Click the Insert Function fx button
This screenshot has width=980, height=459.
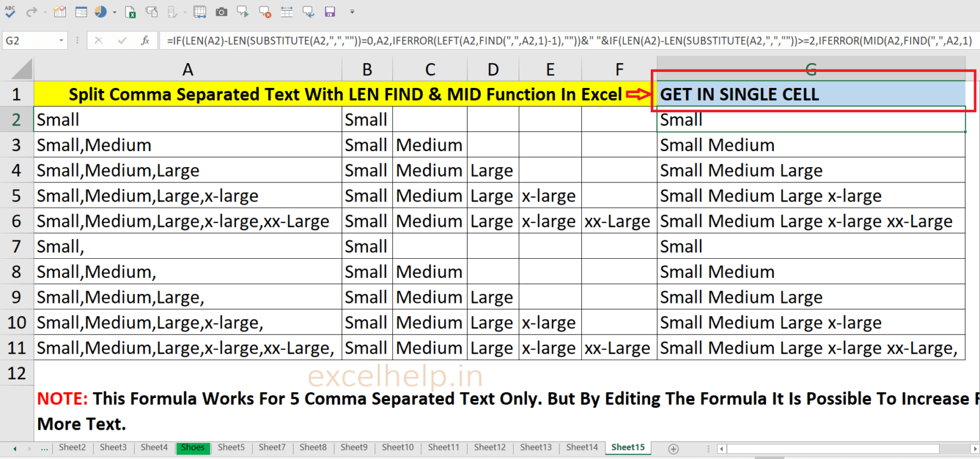[145, 40]
